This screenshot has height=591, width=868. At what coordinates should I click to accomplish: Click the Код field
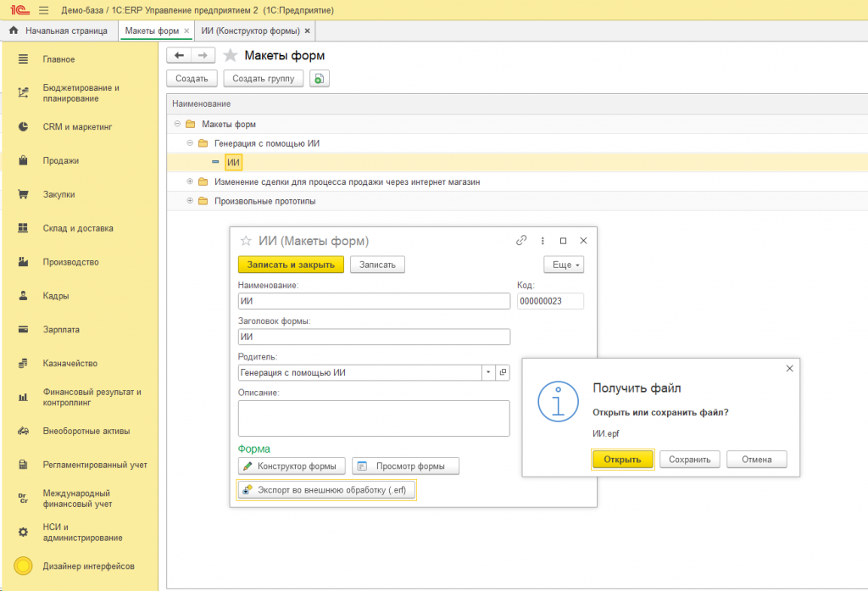550,301
